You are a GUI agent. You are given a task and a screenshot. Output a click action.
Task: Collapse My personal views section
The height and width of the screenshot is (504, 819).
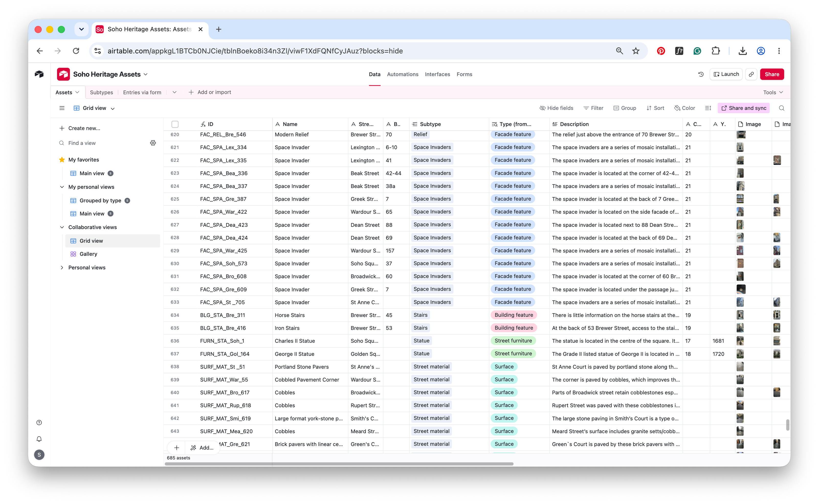[62, 187]
